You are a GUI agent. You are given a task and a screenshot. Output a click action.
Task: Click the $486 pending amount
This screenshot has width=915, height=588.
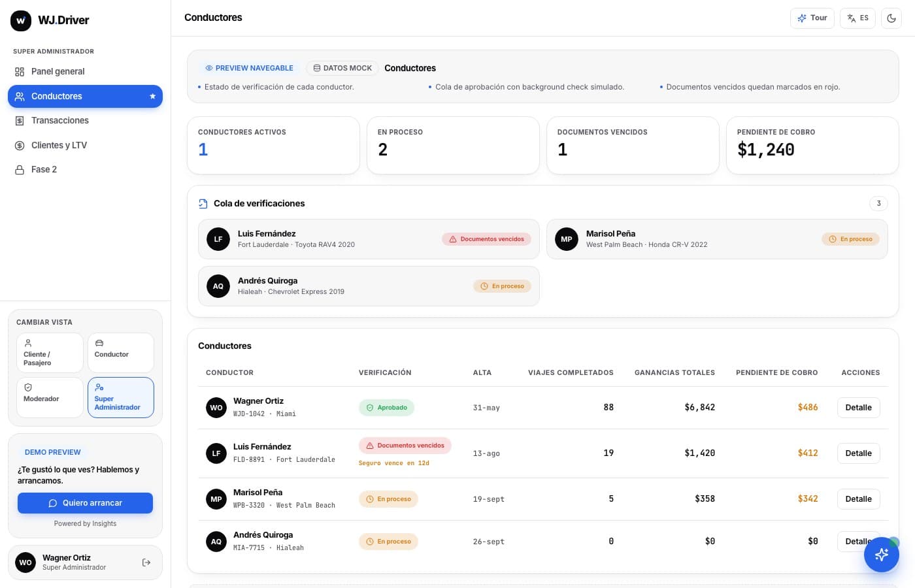[x=808, y=408]
